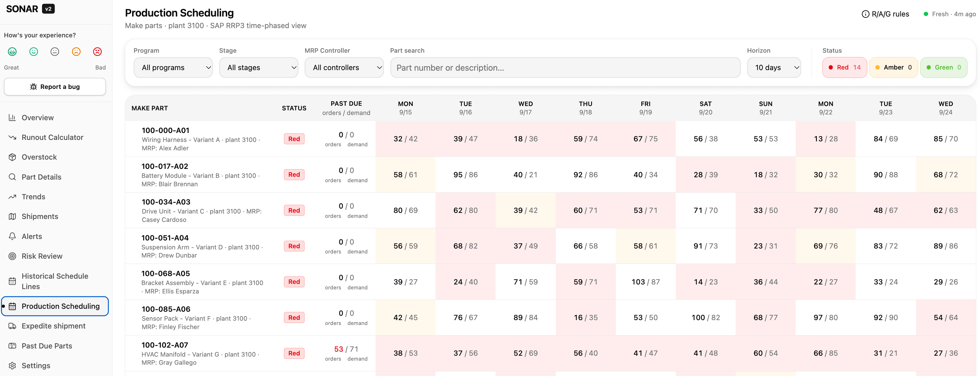
Task: Open the All stages dropdown
Action: (x=259, y=67)
